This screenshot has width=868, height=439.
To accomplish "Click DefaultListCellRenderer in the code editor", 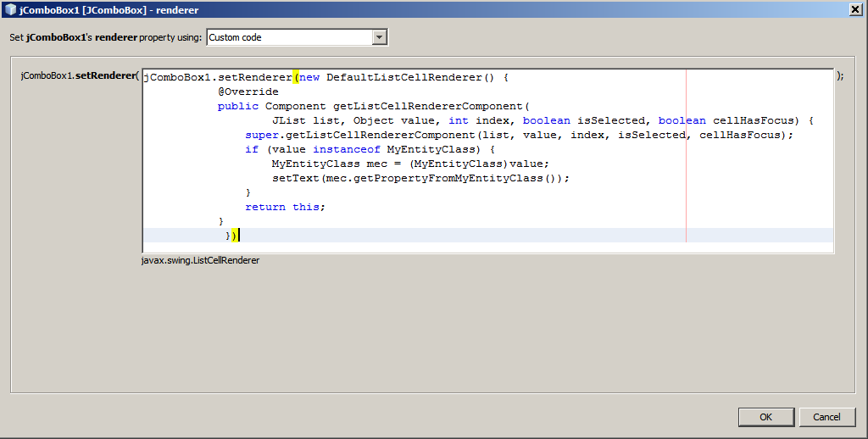I will click(403, 77).
